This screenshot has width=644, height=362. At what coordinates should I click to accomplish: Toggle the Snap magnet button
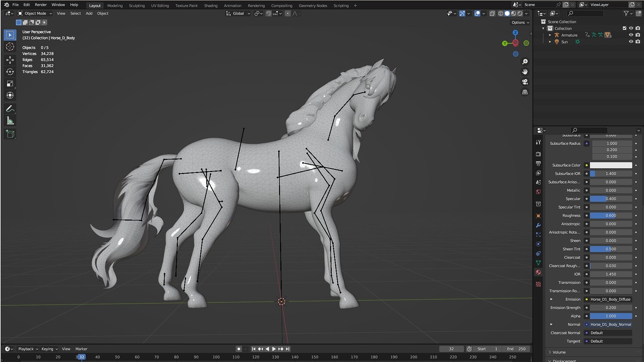coord(268,13)
